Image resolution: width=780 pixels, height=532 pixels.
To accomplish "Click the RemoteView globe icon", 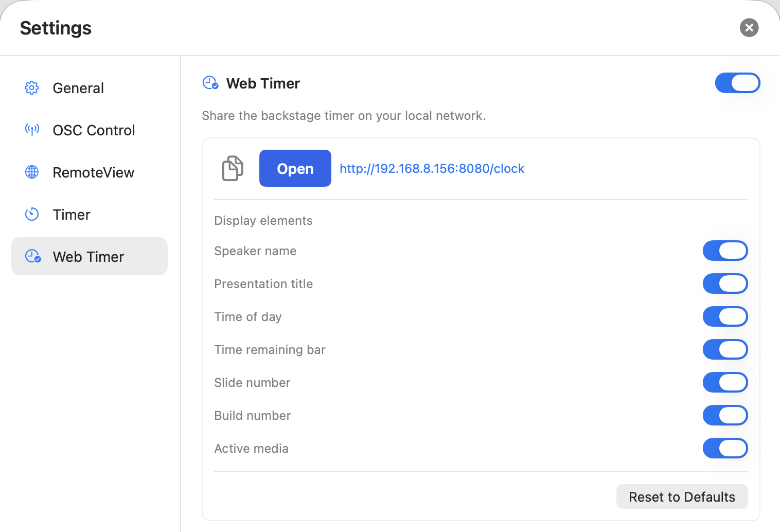I will (32, 172).
